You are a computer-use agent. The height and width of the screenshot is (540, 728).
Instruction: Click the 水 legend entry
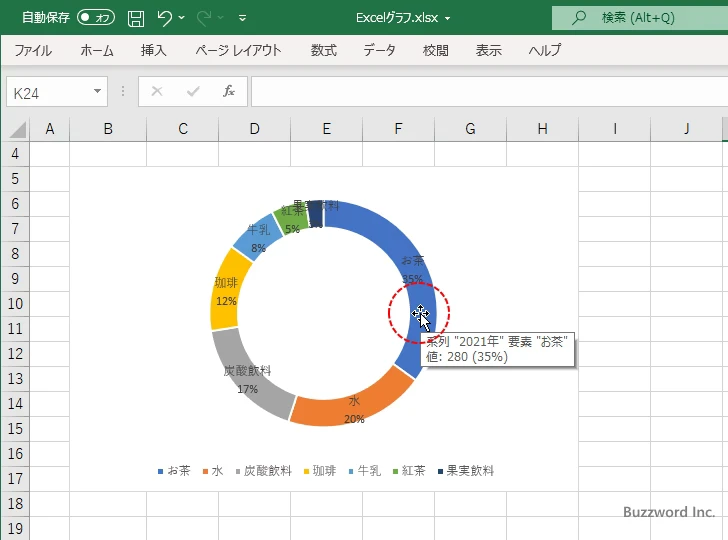(x=213, y=471)
